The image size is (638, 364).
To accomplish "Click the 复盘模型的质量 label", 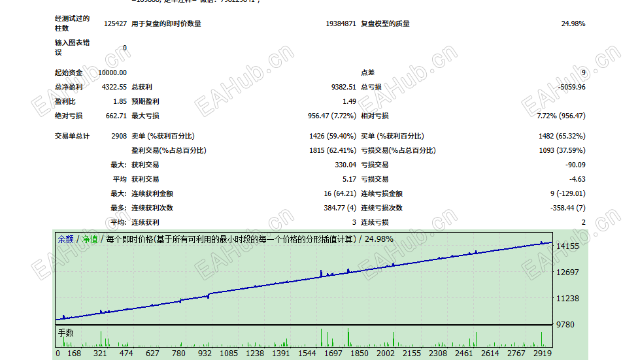I will (385, 24).
